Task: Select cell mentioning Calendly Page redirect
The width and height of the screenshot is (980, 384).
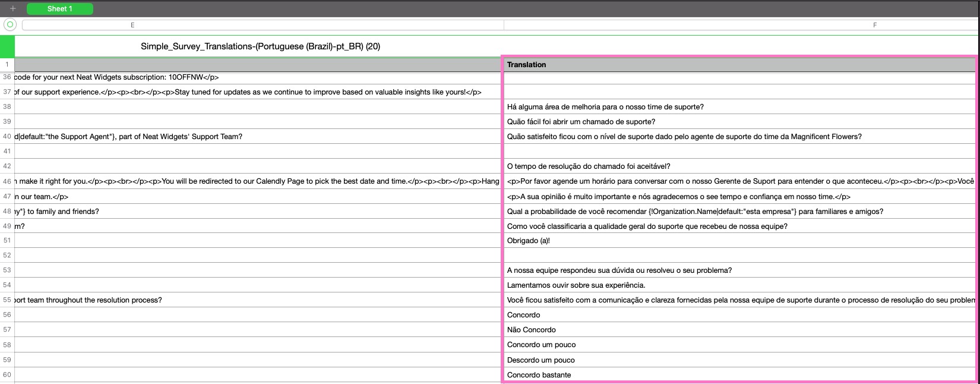Action: [x=258, y=181]
